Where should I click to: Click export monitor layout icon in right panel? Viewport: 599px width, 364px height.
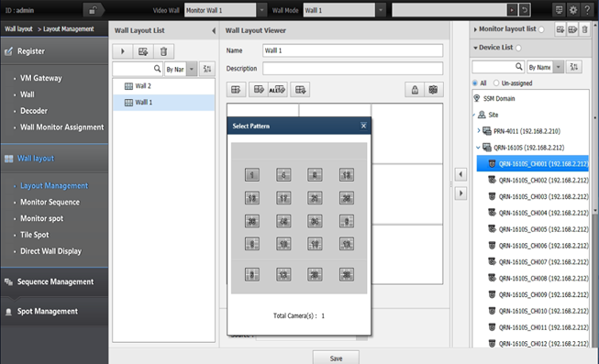pos(572,29)
